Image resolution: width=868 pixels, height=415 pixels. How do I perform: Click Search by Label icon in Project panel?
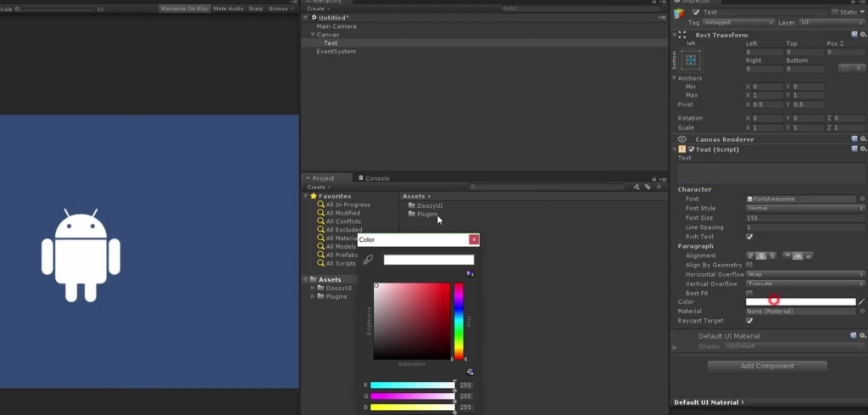pos(648,188)
